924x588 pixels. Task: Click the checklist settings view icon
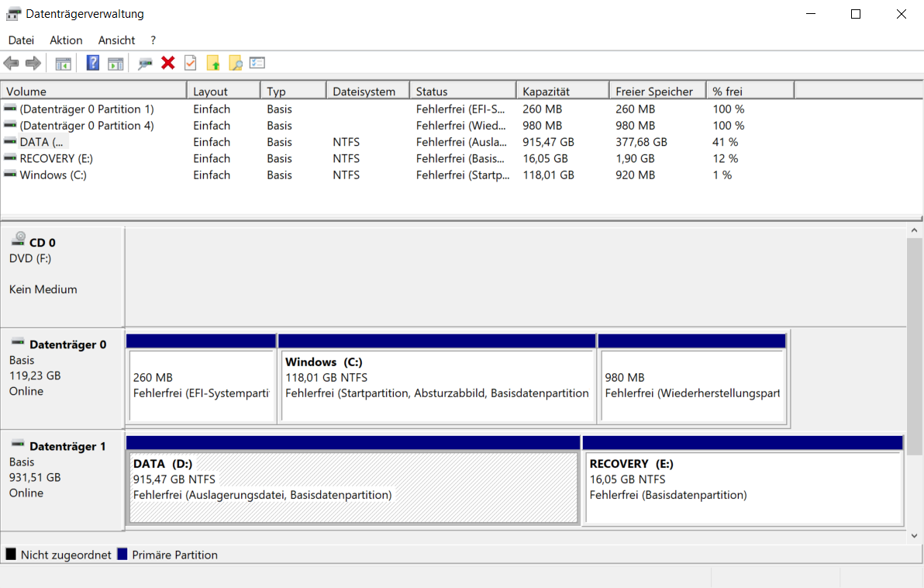coord(257,63)
